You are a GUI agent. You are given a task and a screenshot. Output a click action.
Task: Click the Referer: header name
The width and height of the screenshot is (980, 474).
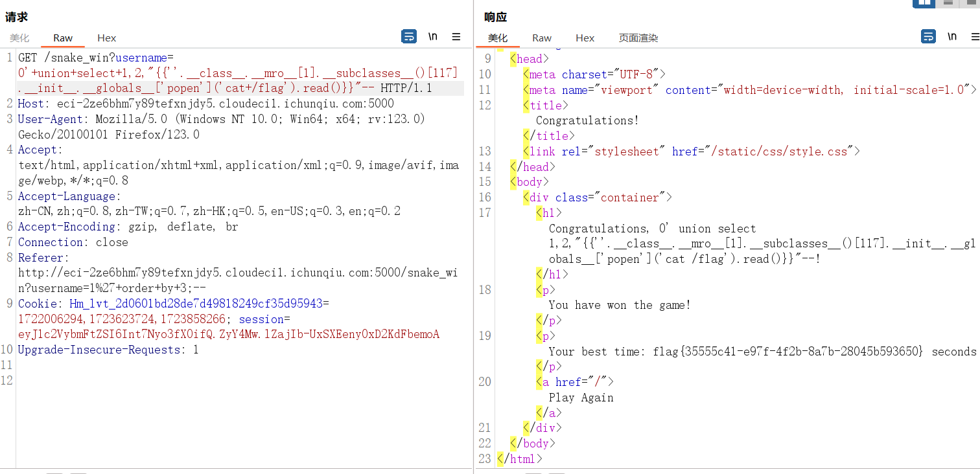click(43, 258)
